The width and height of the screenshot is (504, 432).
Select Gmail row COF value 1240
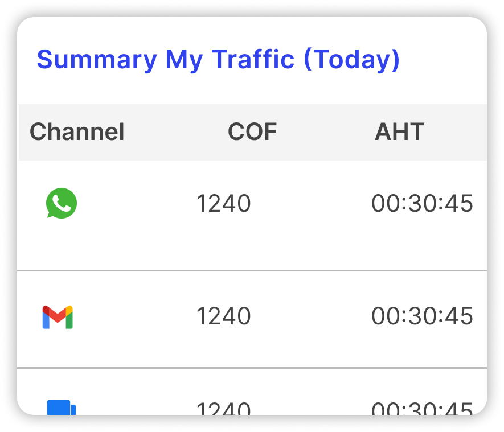click(223, 316)
